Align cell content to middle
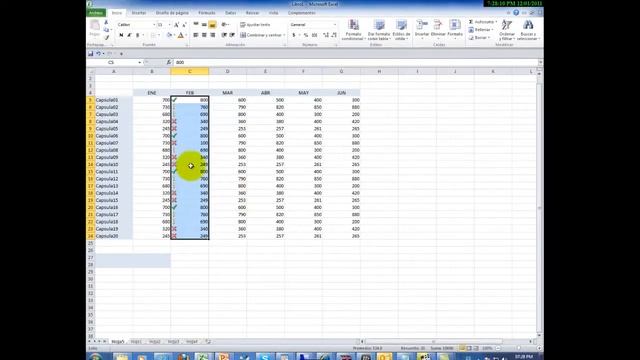640x360 pixels. [x=204, y=25]
